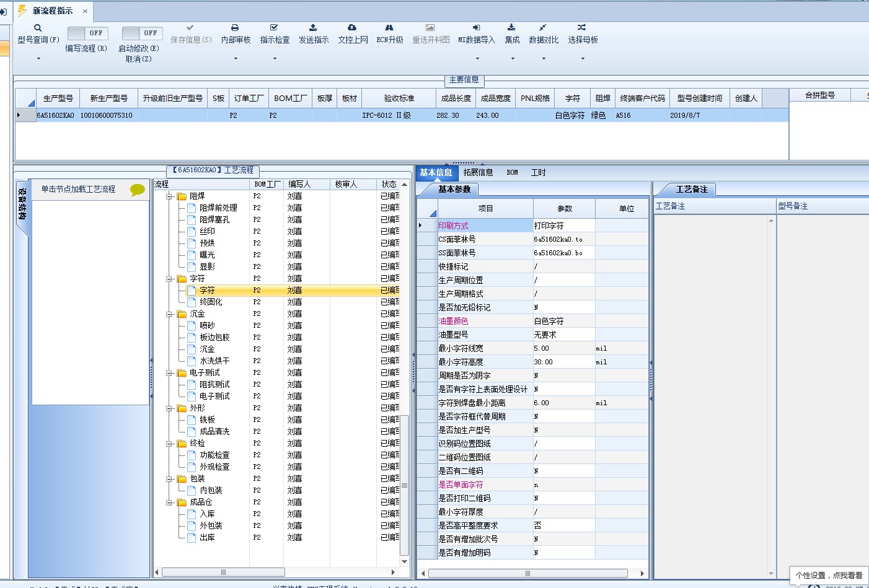This screenshot has height=588, width=869.
Task: Click the 内部审核 printer icon
Action: pos(235,28)
